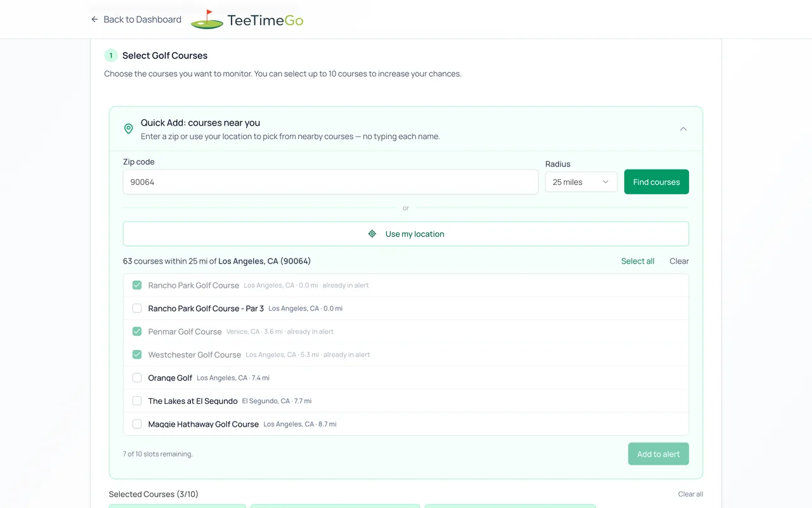Open the Radius 25 miles dropdown
The height and width of the screenshot is (508, 812).
pos(581,182)
